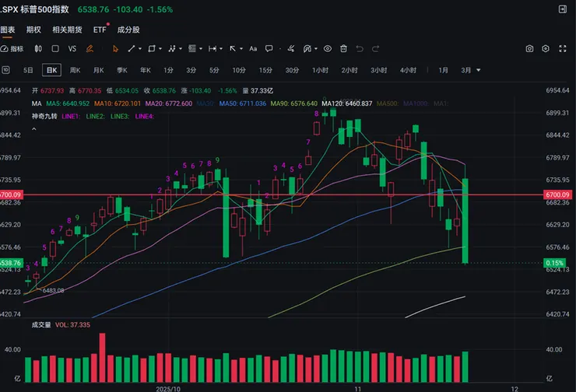The width and height of the screenshot is (576, 392).
Task: Expand the rectangle shape tool dropdown
Action: [162, 48]
